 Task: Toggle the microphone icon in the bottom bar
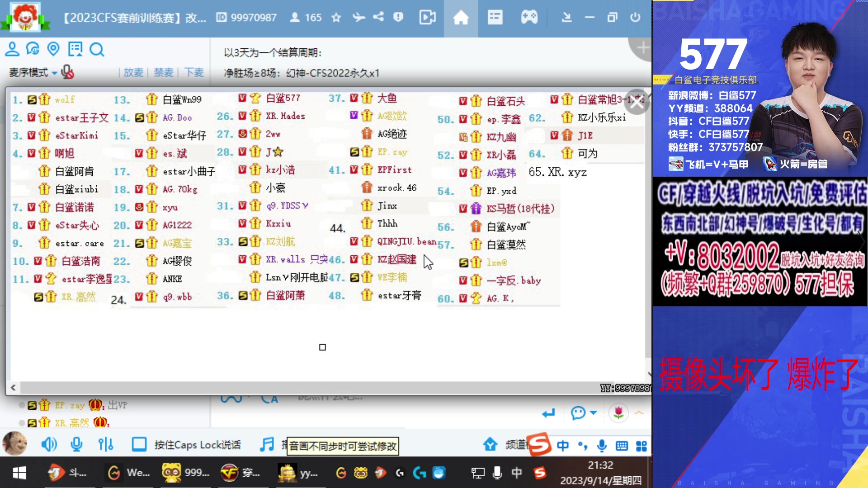(76, 445)
